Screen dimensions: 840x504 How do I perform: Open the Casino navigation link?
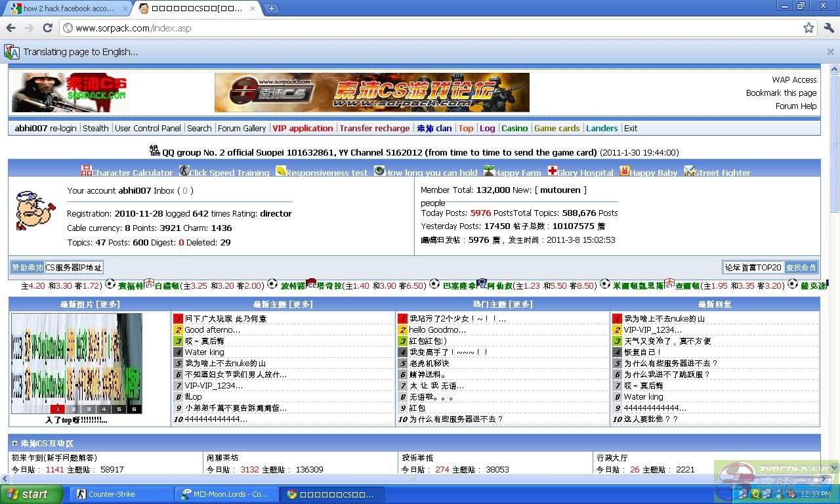(514, 129)
